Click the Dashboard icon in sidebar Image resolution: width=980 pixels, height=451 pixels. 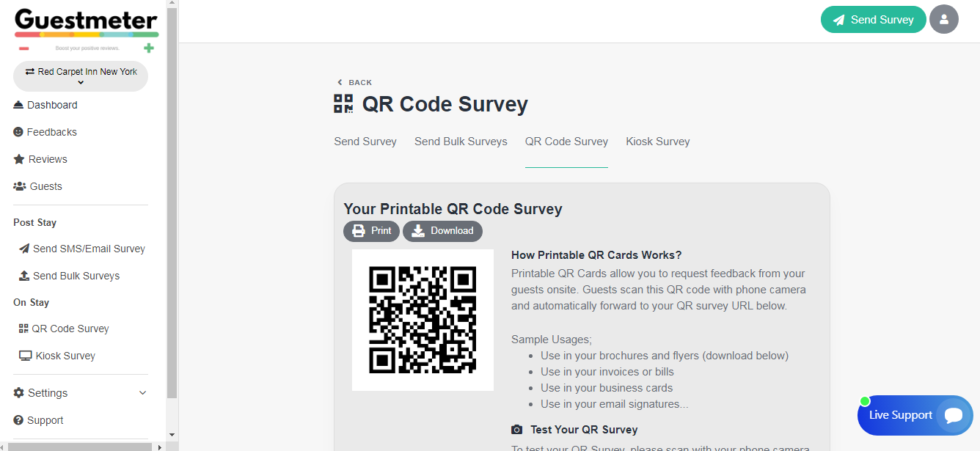(x=19, y=105)
